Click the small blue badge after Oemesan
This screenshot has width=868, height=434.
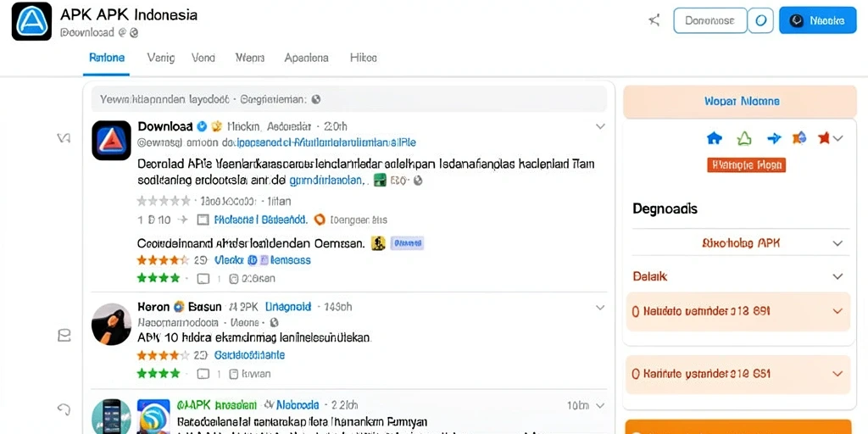(x=408, y=242)
